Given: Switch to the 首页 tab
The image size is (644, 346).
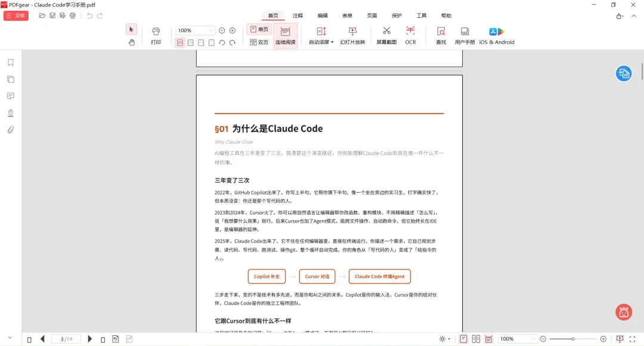Looking at the screenshot, I should (273, 16).
